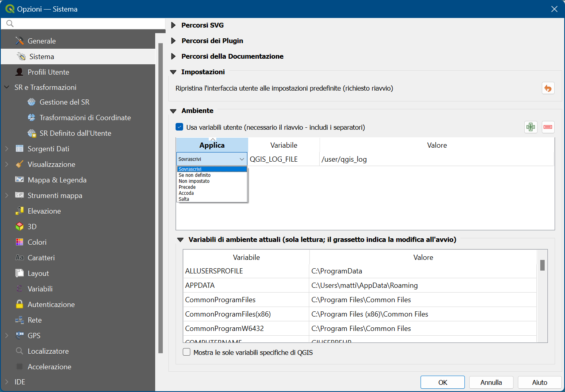Click the Trasformazioni di Coordinate globe icon
This screenshot has width=565, height=392.
[32, 117]
